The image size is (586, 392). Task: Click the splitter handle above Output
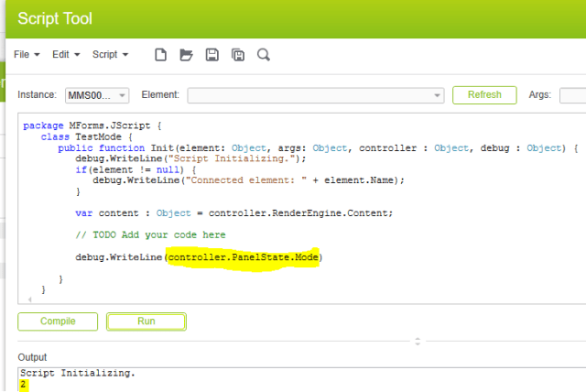click(x=418, y=341)
